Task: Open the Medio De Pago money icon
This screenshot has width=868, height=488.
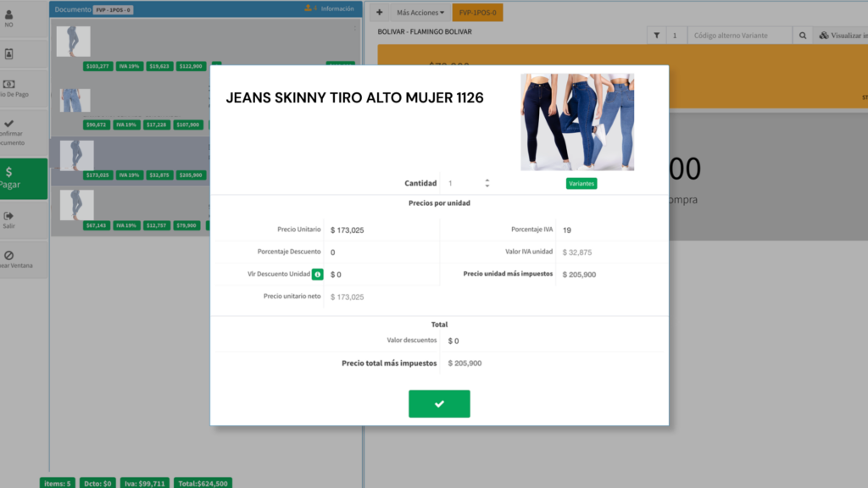Action: pos(8,84)
